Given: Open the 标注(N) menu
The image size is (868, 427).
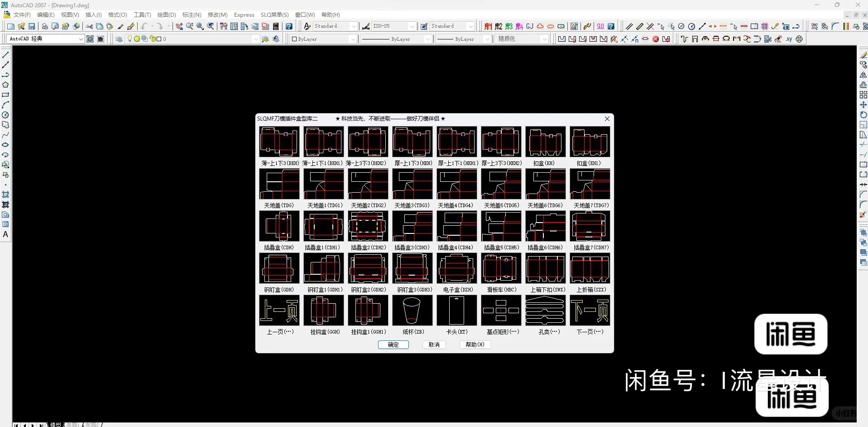Looking at the screenshot, I should (x=192, y=15).
